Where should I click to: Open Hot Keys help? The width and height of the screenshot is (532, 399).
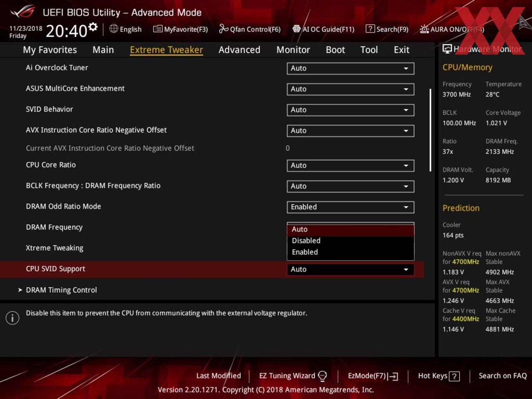coord(439,376)
